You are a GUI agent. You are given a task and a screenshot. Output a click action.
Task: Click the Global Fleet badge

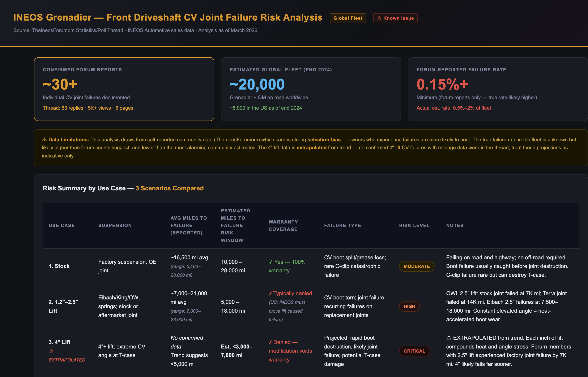tap(348, 18)
